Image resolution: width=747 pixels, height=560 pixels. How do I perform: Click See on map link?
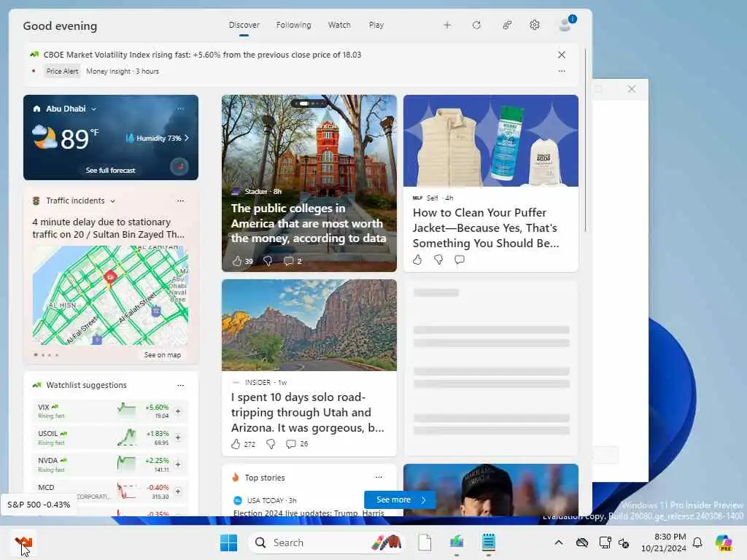coord(163,355)
